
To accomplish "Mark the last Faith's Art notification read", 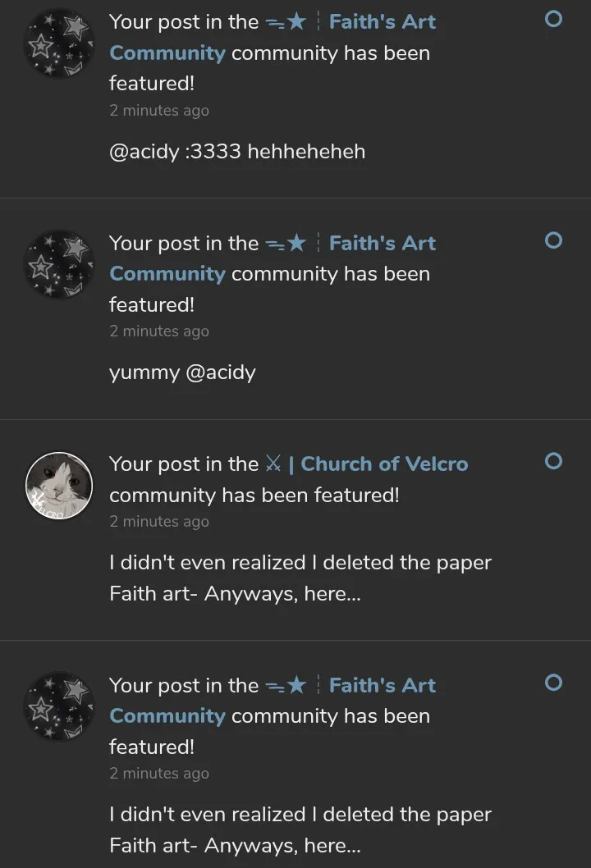I will [x=554, y=683].
